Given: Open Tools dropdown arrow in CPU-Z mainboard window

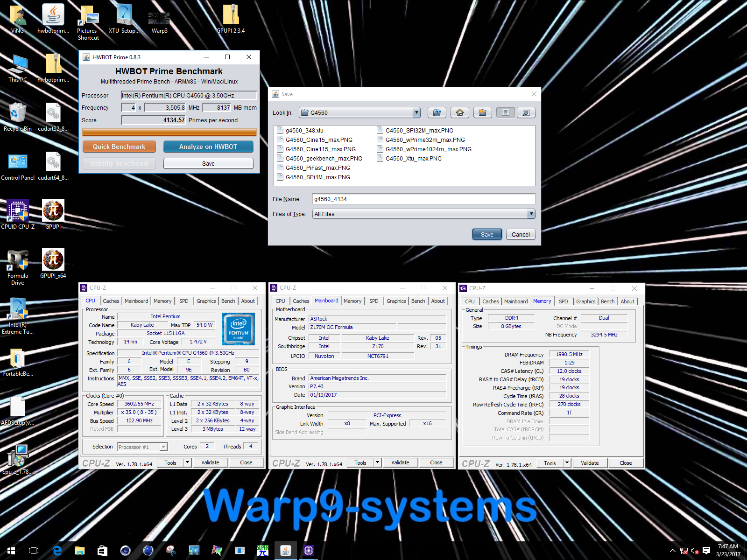Looking at the screenshot, I should pyautogui.click(x=378, y=462).
